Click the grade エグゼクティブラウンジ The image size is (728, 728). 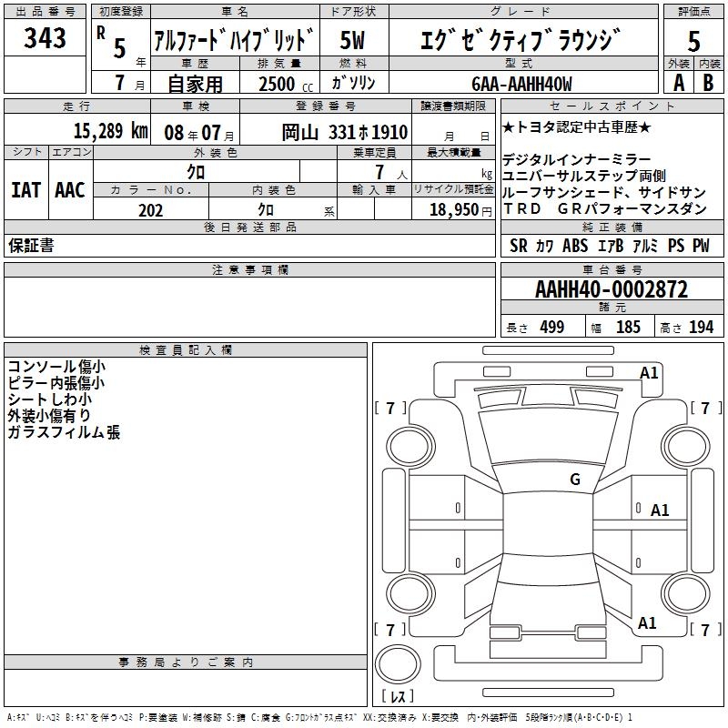(x=521, y=40)
